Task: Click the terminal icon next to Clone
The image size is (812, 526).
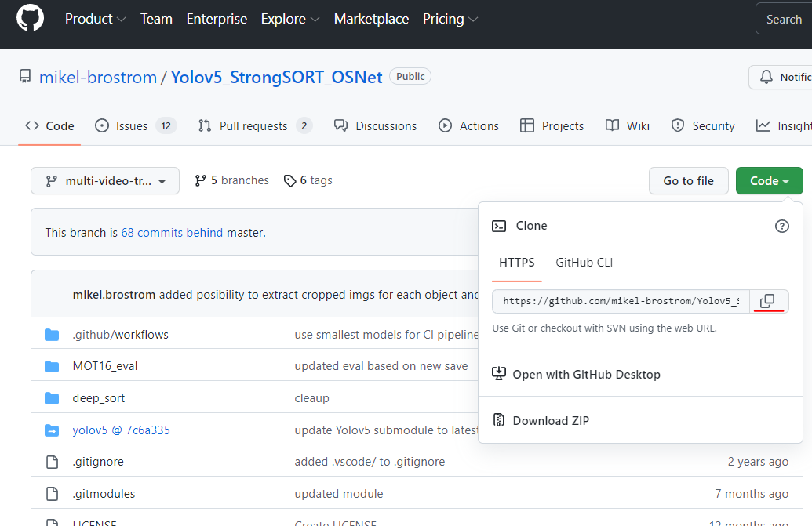Action: 499,226
